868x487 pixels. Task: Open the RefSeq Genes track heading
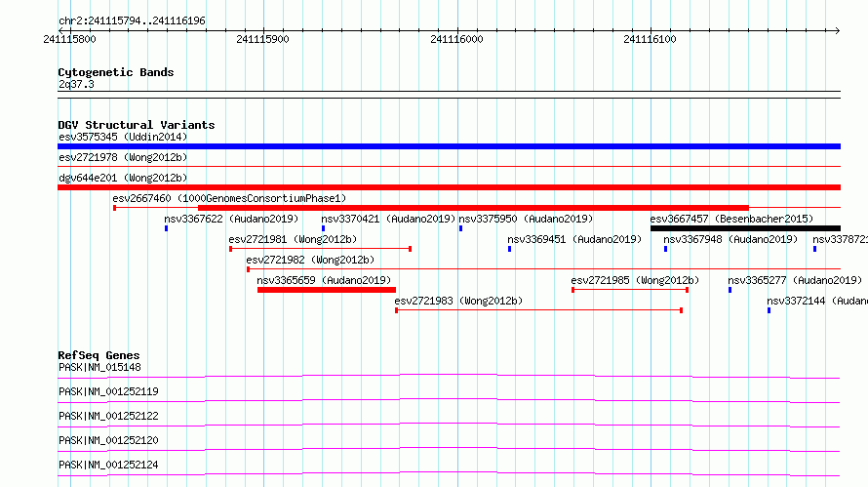(x=99, y=355)
